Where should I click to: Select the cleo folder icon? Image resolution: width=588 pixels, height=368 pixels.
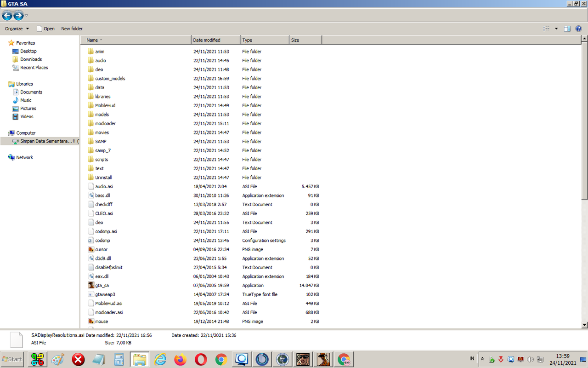coord(91,69)
